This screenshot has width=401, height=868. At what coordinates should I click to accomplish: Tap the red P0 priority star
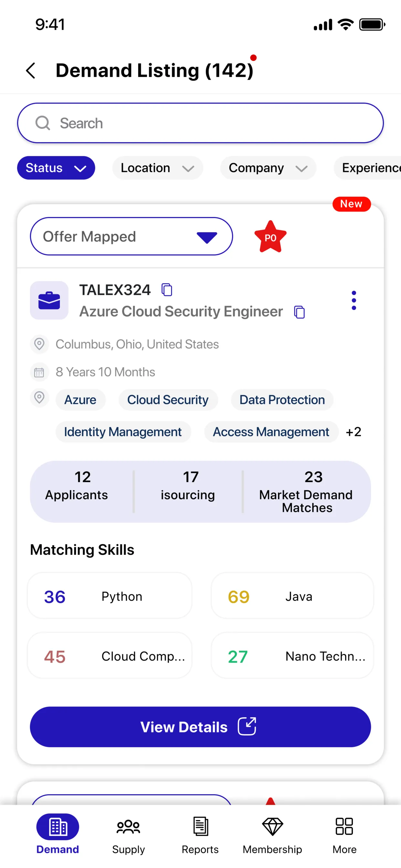point(270,237)
